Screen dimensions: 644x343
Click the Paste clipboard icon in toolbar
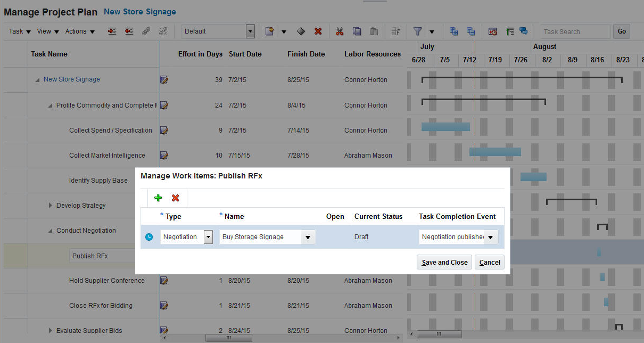tap(374, 31)
